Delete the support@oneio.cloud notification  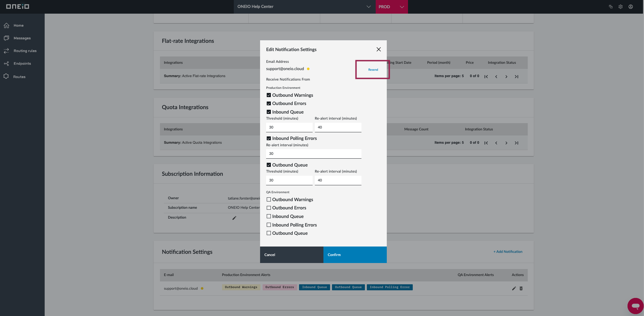click(x=521, y=288)
